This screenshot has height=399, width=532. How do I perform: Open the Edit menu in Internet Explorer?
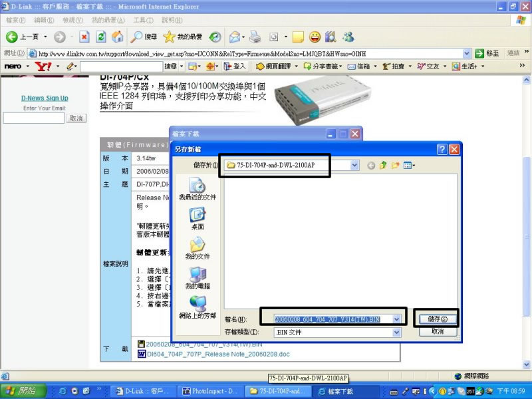pyautogui.click(x=44, y=21)
